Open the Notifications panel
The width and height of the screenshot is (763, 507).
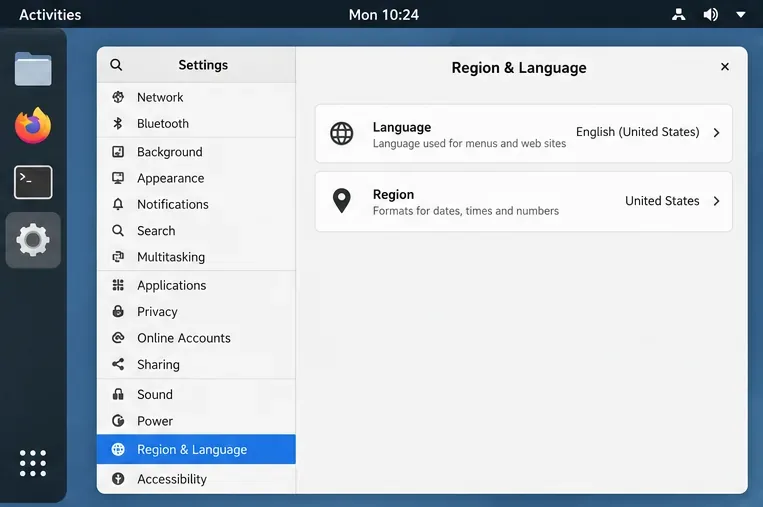coord(196,204)
